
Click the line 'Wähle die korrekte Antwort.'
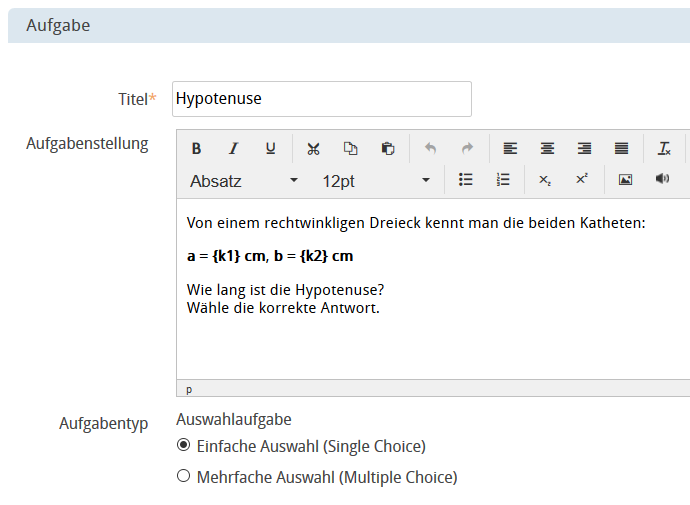(283, 308)
